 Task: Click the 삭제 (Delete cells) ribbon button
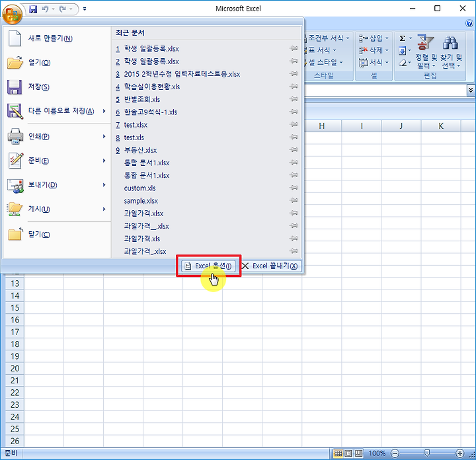[x=374, y=50]
